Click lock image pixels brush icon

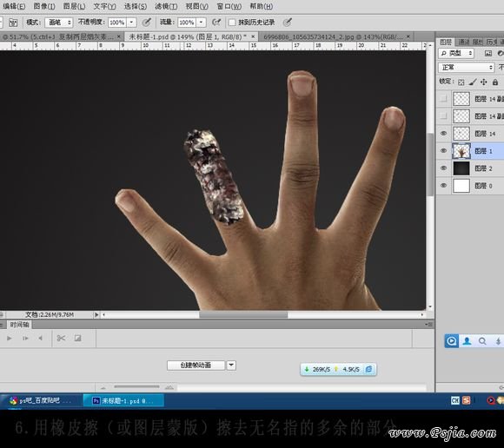click(472, 82)
